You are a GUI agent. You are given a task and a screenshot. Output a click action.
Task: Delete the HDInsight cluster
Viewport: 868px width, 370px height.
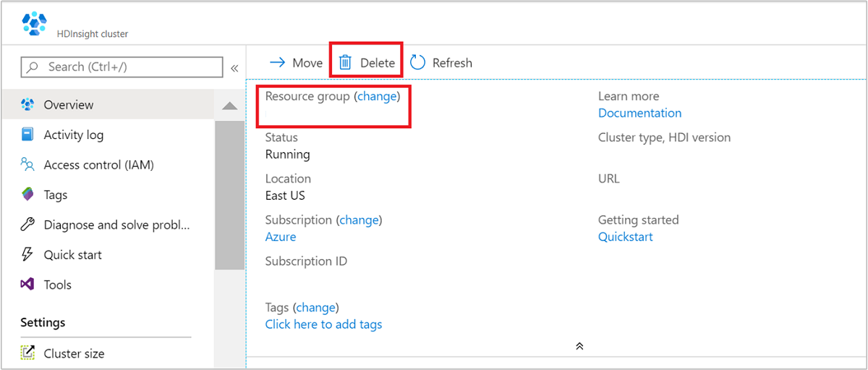[x=367, y=63]
